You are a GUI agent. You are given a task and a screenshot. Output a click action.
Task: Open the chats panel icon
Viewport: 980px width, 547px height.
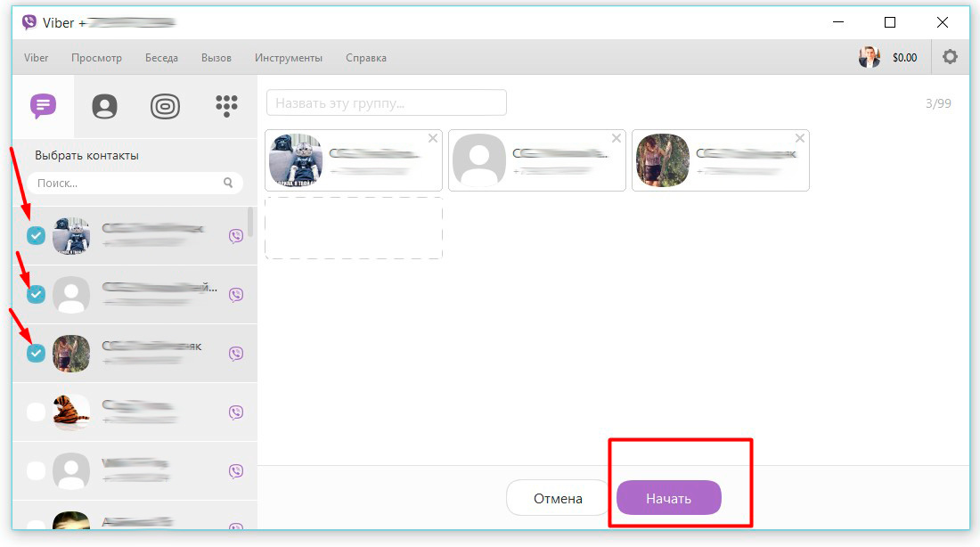point(42,104)
